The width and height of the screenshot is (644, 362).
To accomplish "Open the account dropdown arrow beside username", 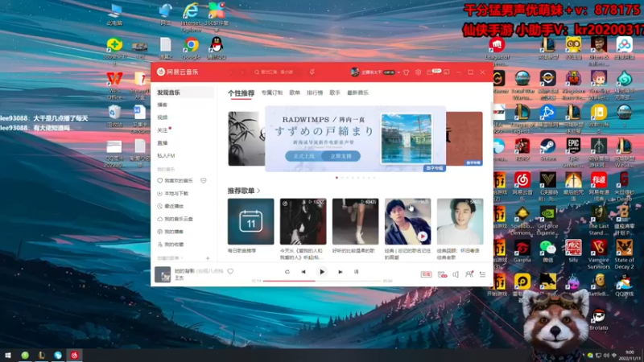I will [398, 72].
